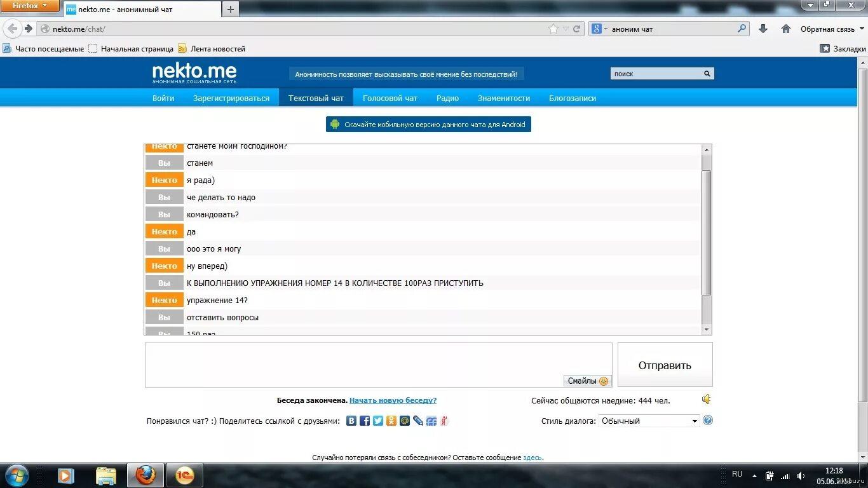The height and width of the screenshot is (488, 868).
Task: Open the file explorer taskbar icon
Action: pos(106,475)
